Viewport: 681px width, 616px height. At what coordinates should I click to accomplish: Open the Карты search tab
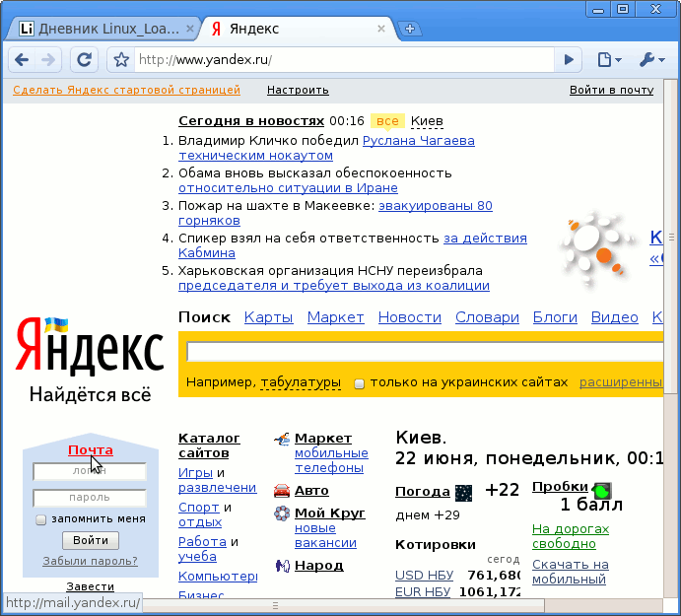268,317
